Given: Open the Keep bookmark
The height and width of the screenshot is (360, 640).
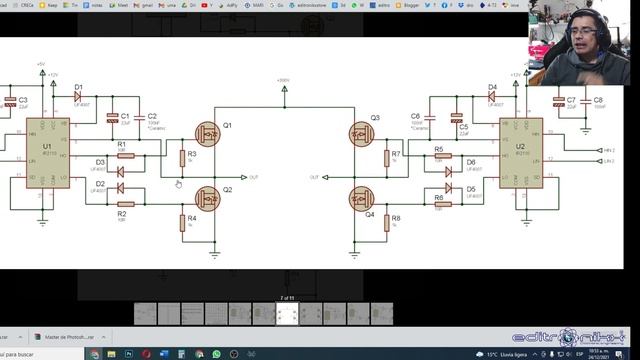Looking at the screenshot, I should tap(49, 5).
